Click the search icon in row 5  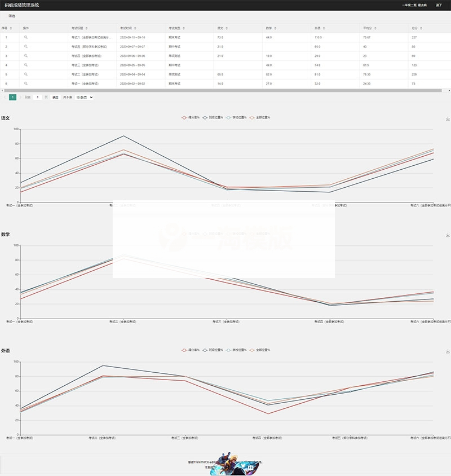click(26, 74)
